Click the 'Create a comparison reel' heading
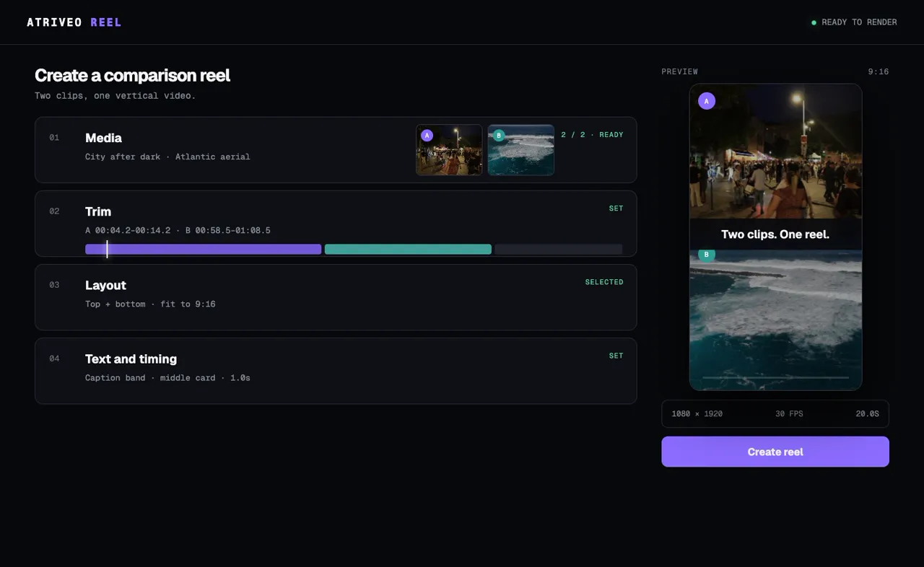This screenshot has width=924, height=567. [x=133, y=75]
